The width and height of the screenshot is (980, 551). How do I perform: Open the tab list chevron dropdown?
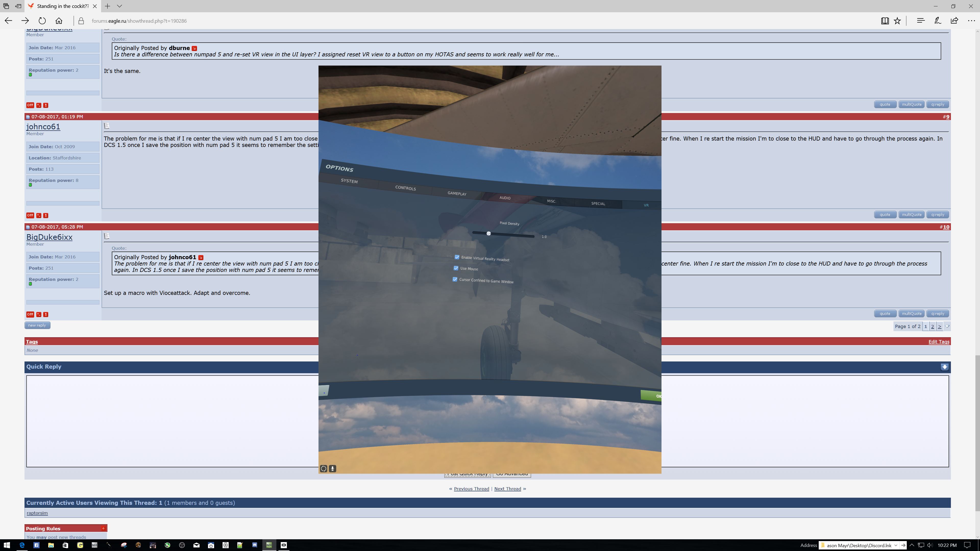[119, 6]
